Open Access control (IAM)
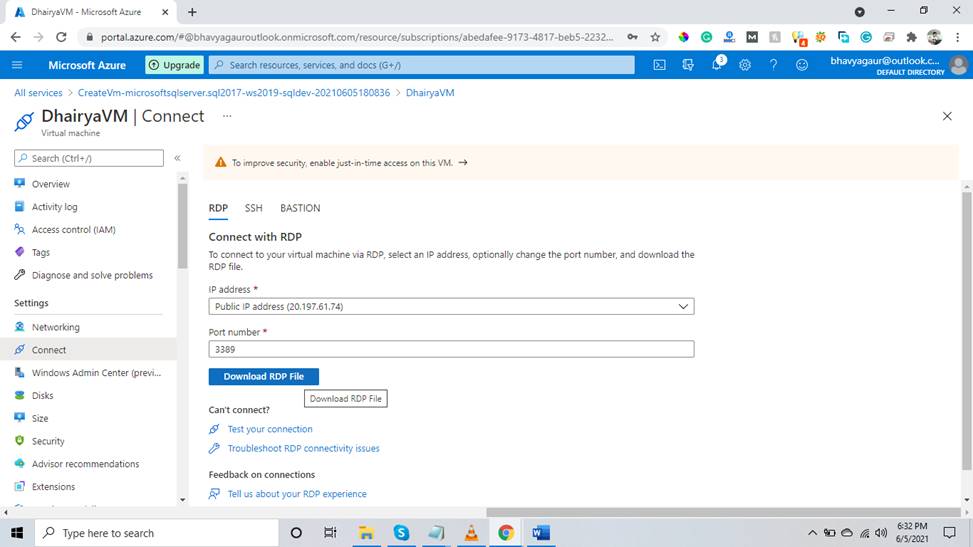 click(x=73, y=230)
